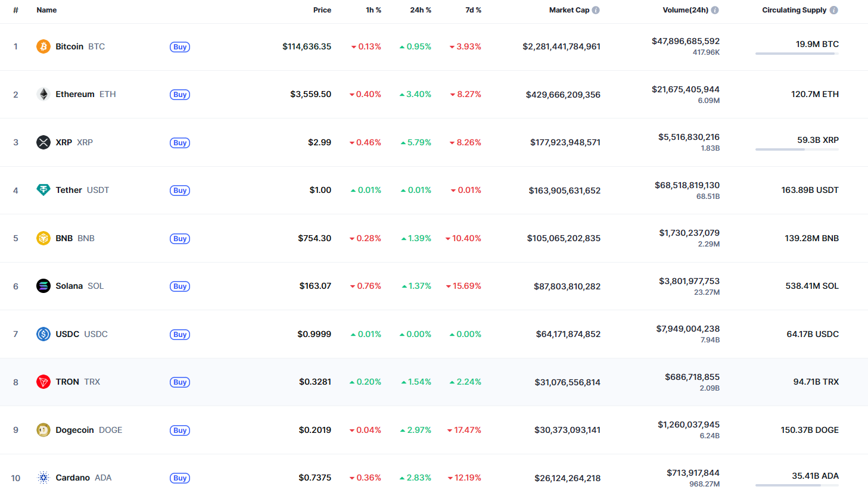Sort by the 24h % column
Viewport: 868px width, 499px height.
click(x=421, y=10)
